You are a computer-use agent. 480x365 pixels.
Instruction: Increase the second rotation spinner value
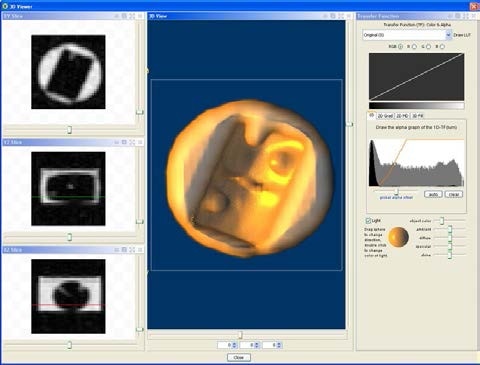tap(256, 344)
